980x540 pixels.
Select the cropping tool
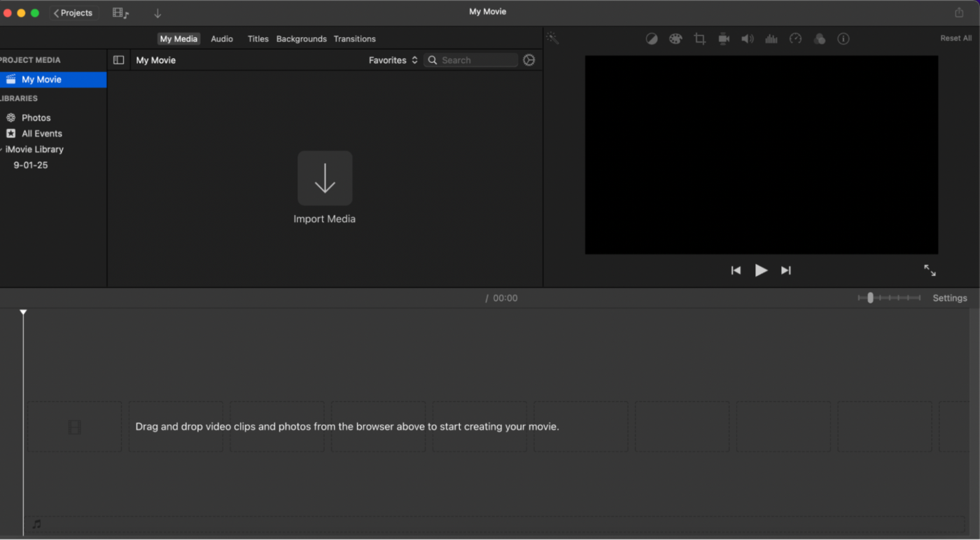700,39
